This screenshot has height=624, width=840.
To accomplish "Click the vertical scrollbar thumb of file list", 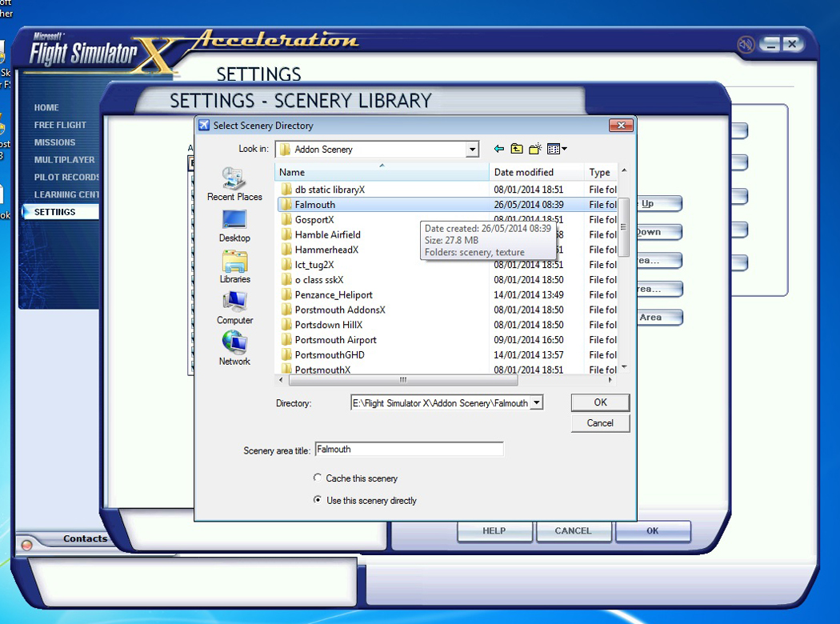I will [623, 226].
